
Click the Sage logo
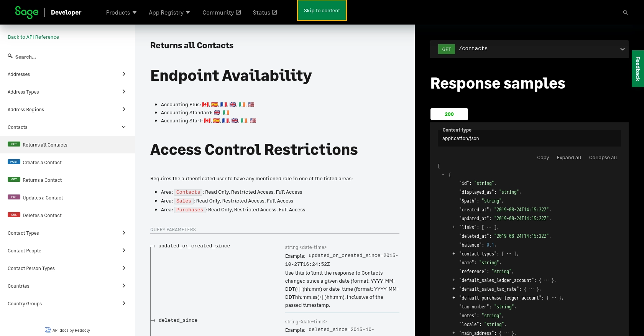click(26, 12)
